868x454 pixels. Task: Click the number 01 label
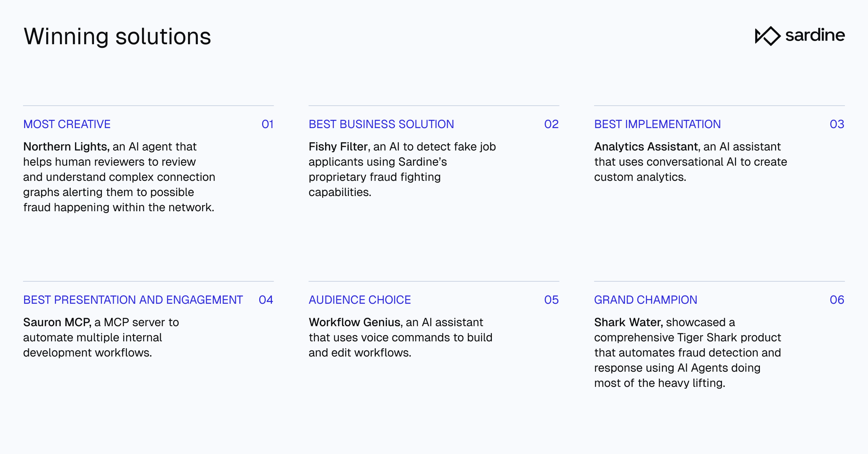pos(267,124)
